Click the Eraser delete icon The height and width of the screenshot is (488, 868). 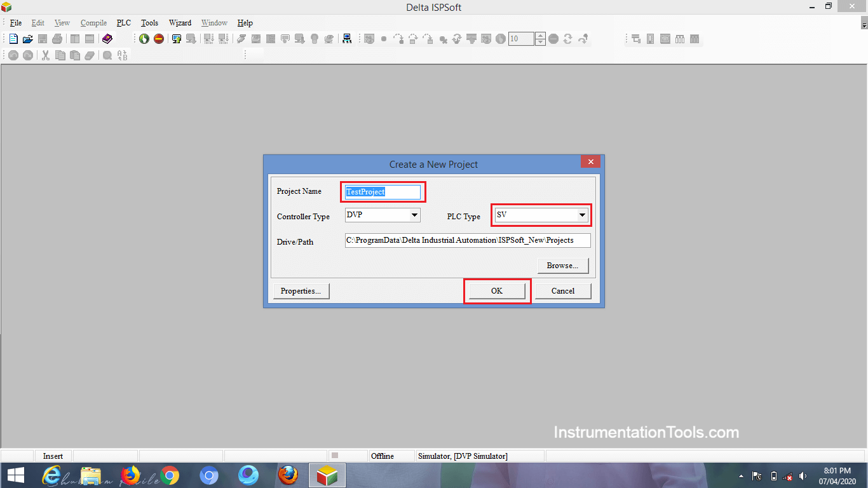(90, 55)
